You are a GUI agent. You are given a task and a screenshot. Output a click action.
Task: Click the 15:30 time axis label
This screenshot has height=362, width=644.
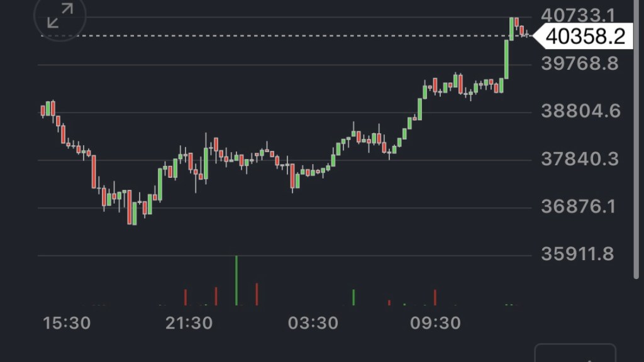point(67,324)
